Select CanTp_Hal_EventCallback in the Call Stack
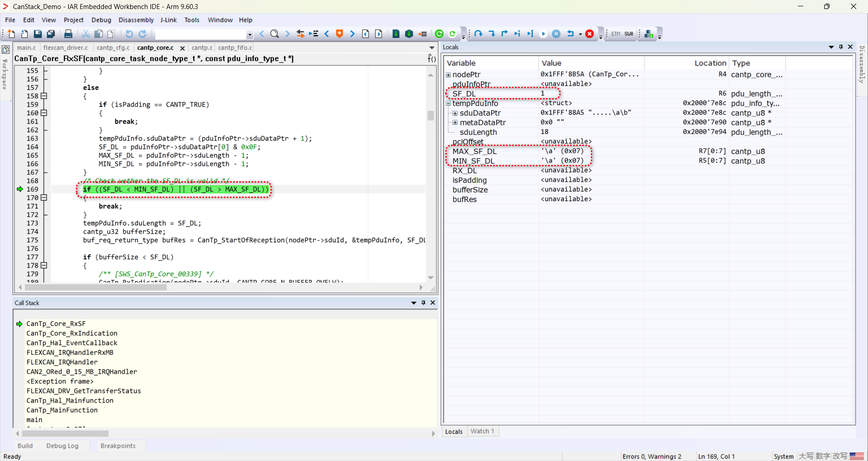Image resolution: width=868 pixels, height=461 pixels. click(72, 343)
